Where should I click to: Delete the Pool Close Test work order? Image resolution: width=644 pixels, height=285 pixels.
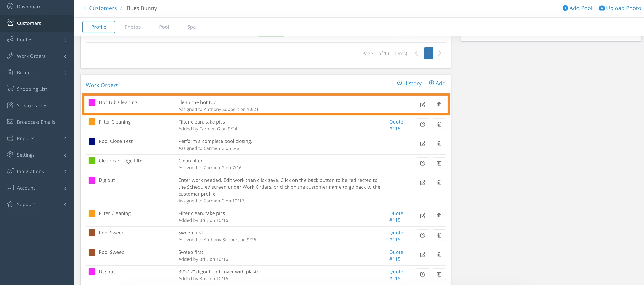coord(439,144)
